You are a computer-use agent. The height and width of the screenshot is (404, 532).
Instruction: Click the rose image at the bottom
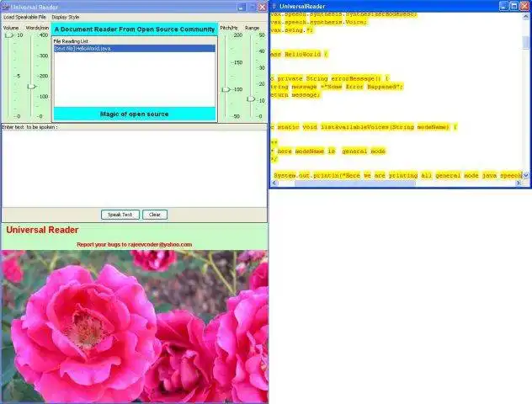coord(135,327)
